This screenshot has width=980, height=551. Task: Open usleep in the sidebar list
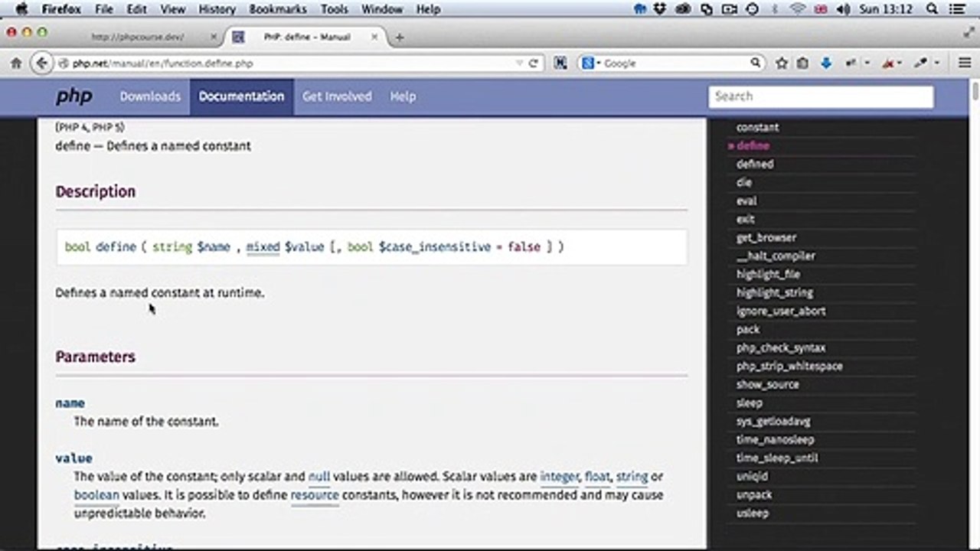[752, 514]
